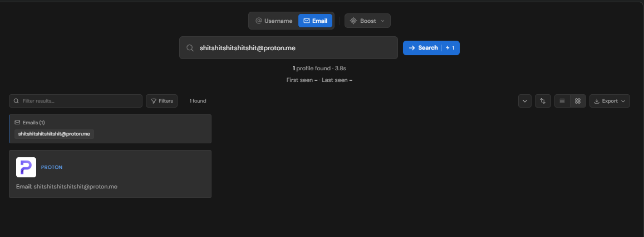Select the Email search mode
Screen dimensions: 644x237
click(x=315, y=21)
